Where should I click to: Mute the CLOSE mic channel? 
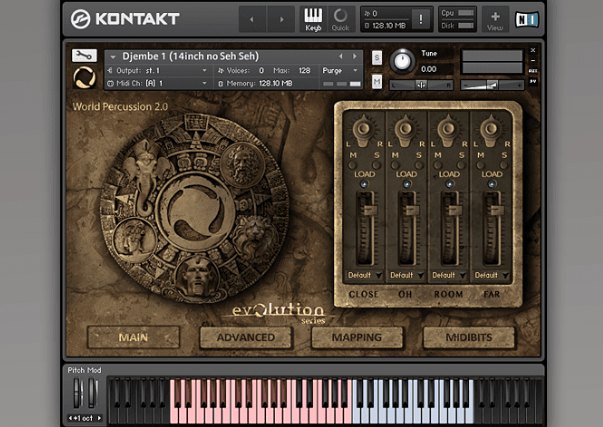(353, 165)
